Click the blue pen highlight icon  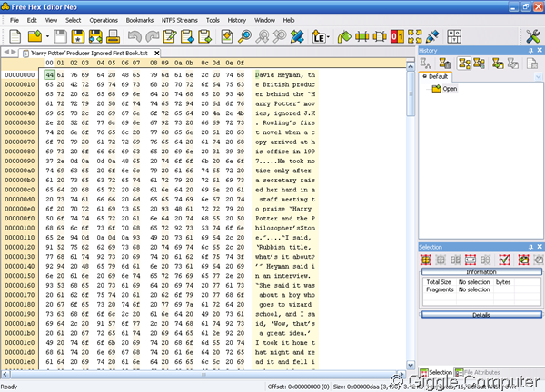tap(432, 36)
